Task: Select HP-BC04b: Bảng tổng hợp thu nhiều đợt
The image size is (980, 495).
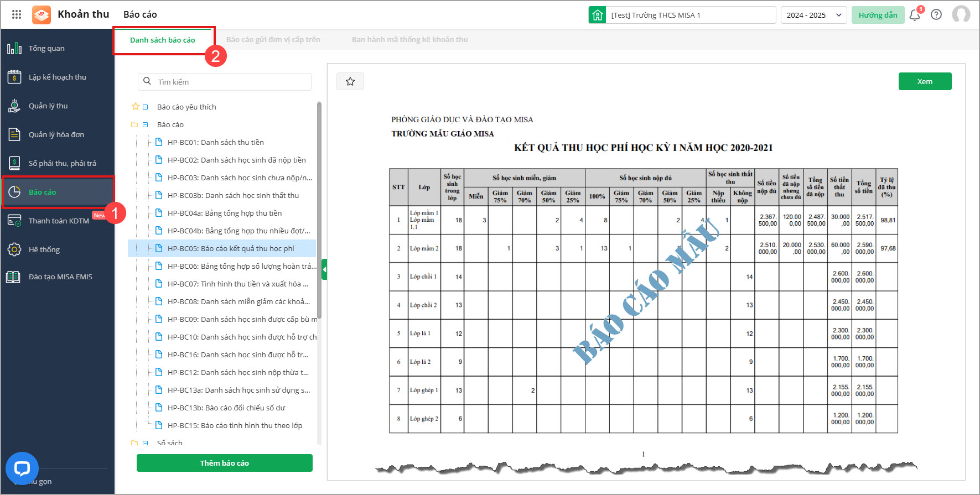Action: (222, 231)
